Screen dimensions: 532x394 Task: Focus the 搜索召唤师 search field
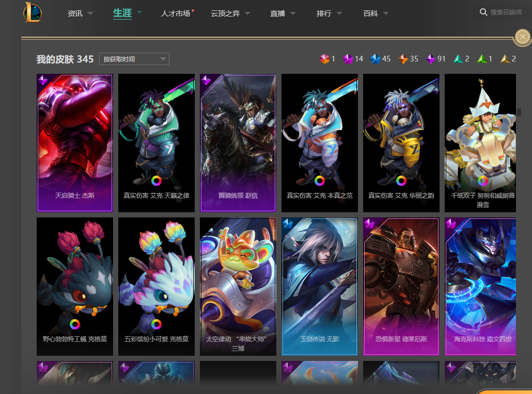(x=506, y=12)
